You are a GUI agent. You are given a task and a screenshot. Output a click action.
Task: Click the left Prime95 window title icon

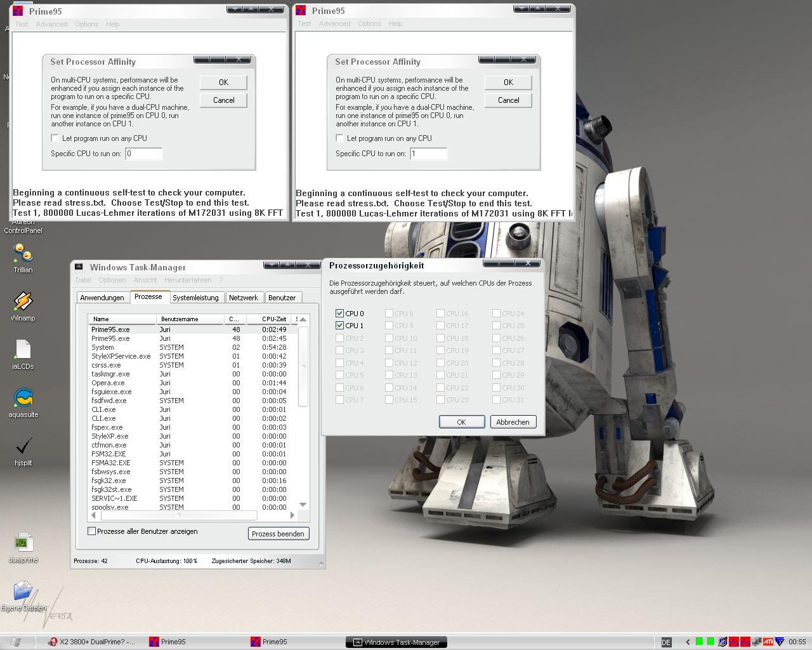pos(18,11)
